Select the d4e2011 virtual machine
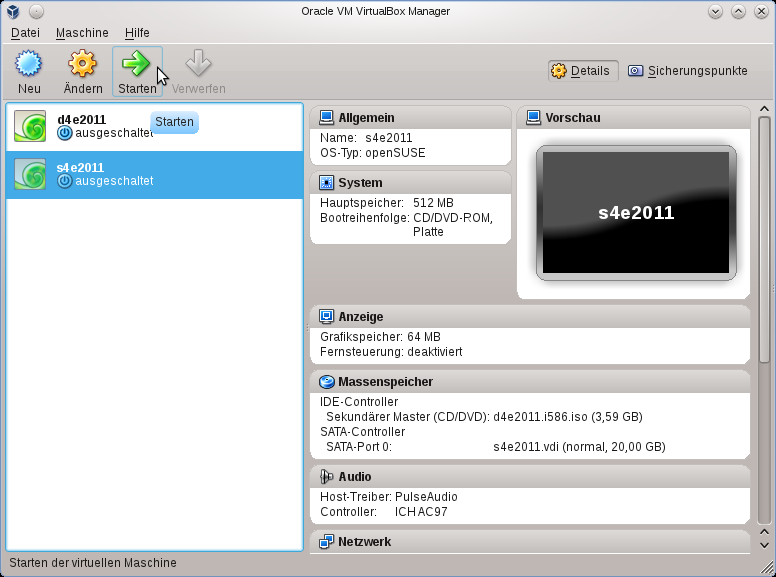776x577 pixels. (154, 126)
